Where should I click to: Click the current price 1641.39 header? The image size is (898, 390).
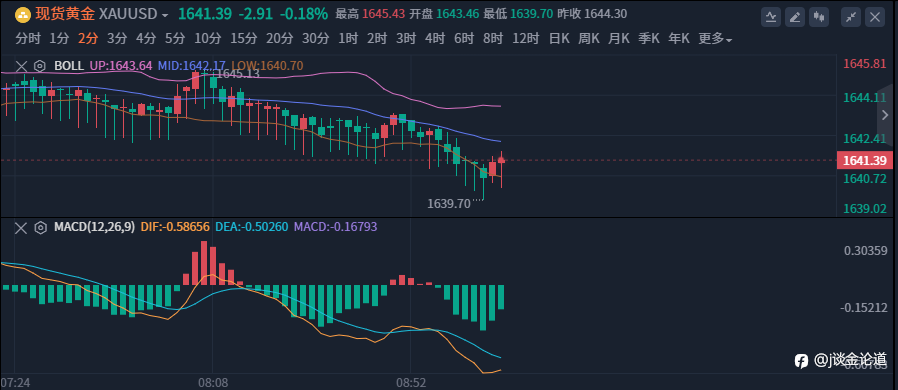205,14
